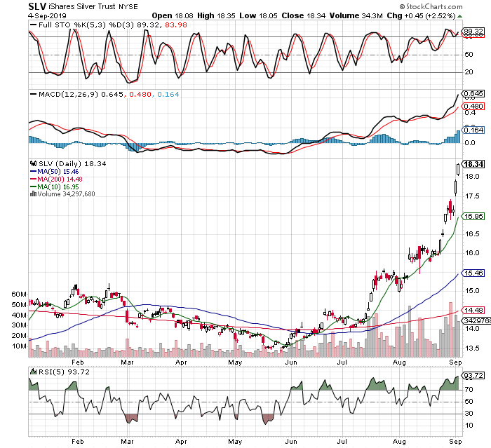Click the red 14.48 MA tag on the price axis

pos(473,311)
